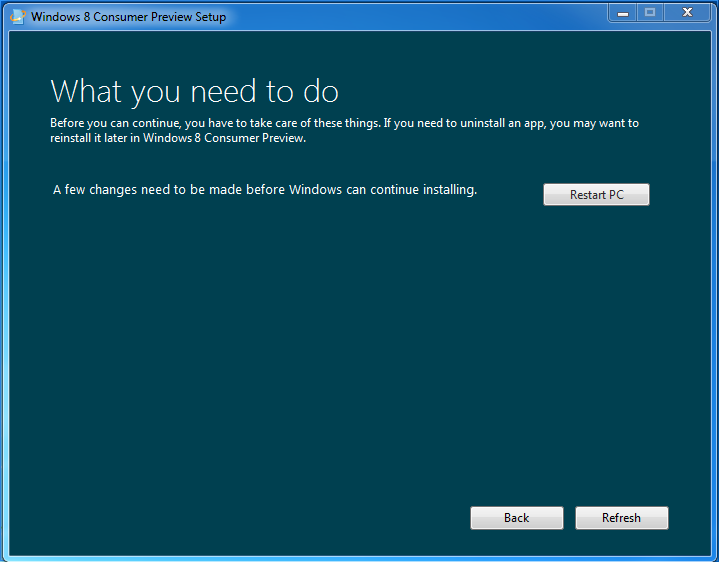This screenshot has height=562, width=719.
Task: Click the word "installing" in the message
Action: click(443, 189)
